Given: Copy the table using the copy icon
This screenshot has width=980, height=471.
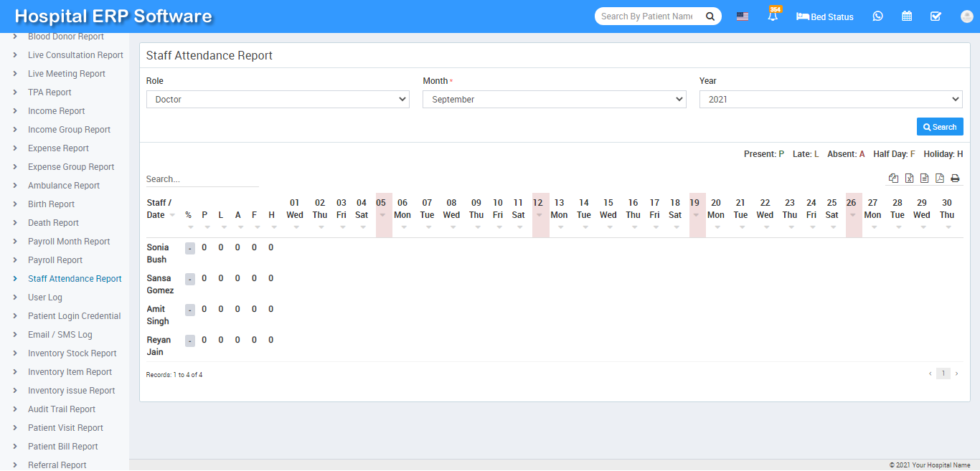Looking at the screenshot, I should (893, 179).
